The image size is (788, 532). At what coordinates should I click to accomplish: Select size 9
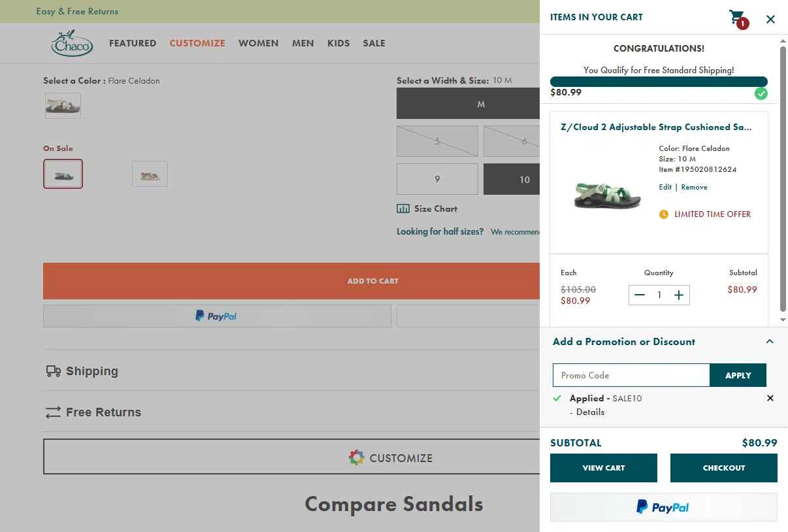pyautogui.click(x=437, y=179)
